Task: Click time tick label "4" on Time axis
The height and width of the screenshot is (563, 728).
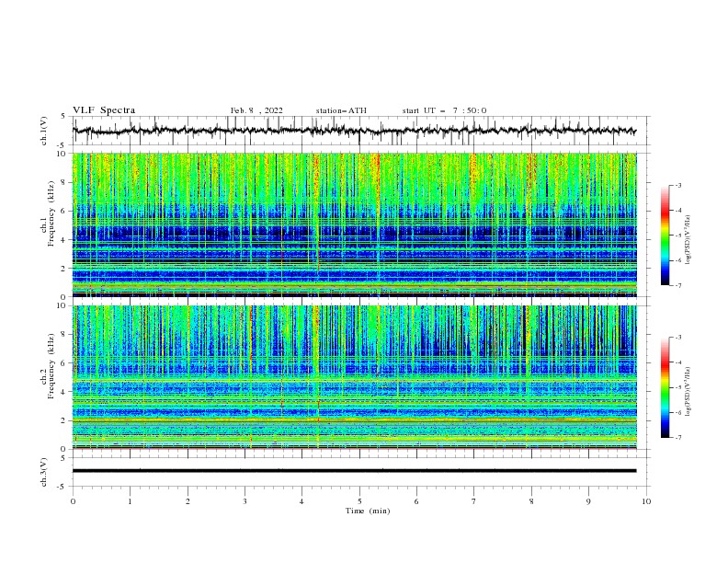Action: click(x=301, y=501)
